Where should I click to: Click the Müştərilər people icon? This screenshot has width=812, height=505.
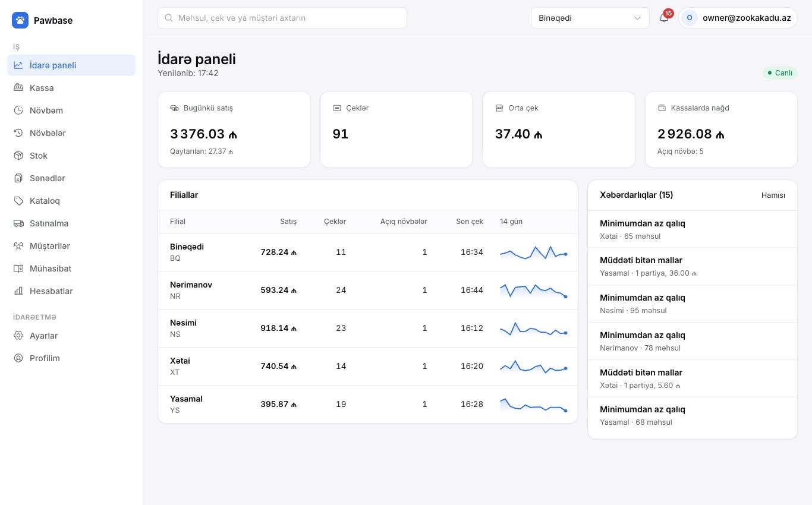18,246
